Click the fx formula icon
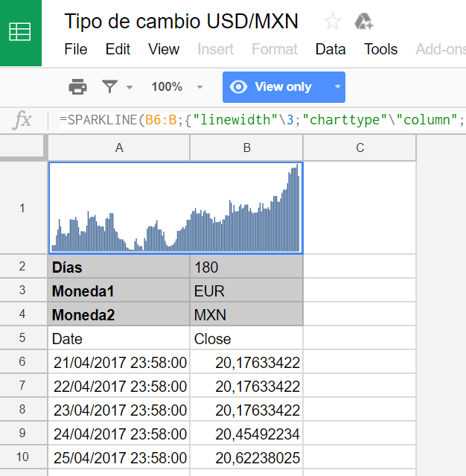Viewport: 466px width, 476px height. [x=22, y=120]
